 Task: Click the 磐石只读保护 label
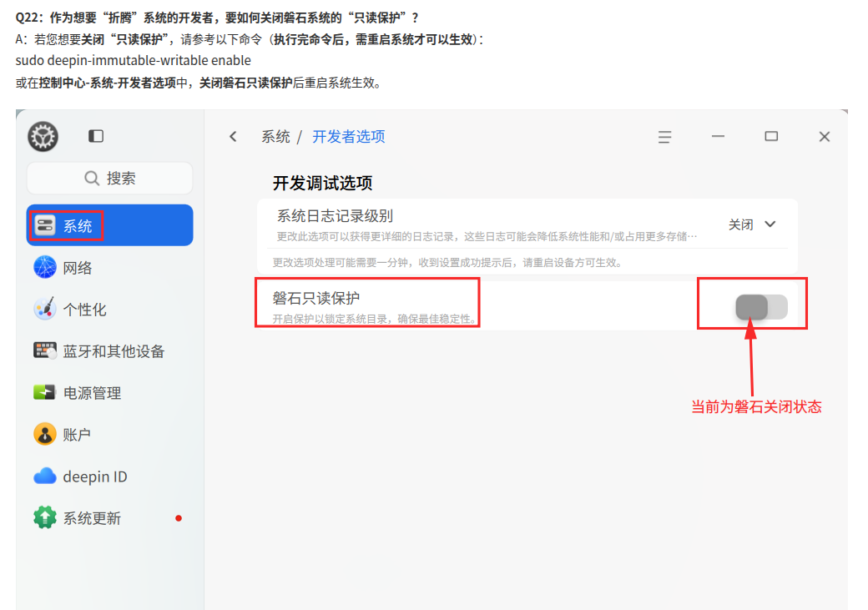click(316, 299)
